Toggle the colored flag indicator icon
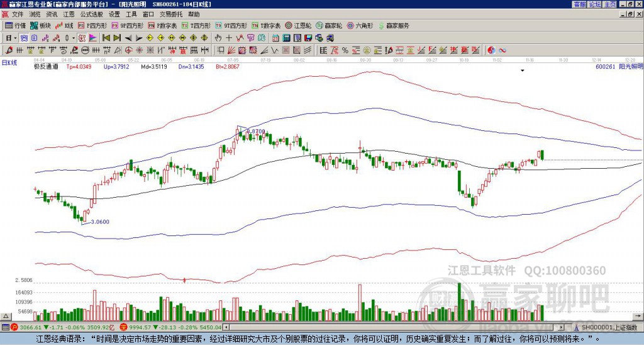 coord(93,38)
